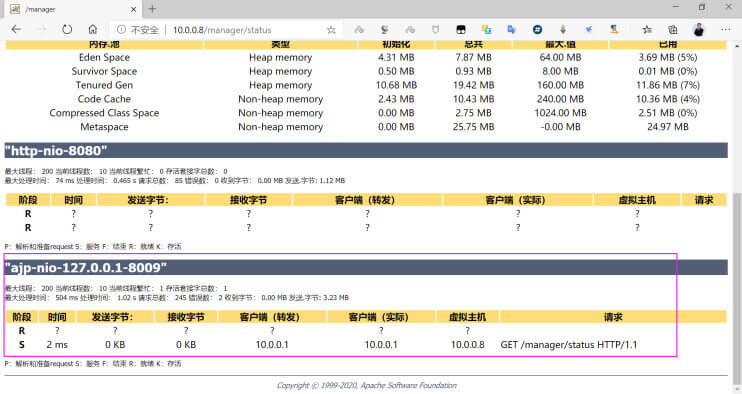Open the browser home page
Image resolution: width=742 pixels, height=394 pixels.
click(93, 29)
